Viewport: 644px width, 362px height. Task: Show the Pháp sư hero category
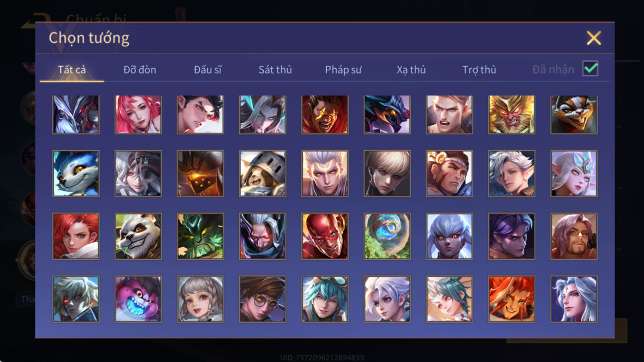(x=343, y=70)
